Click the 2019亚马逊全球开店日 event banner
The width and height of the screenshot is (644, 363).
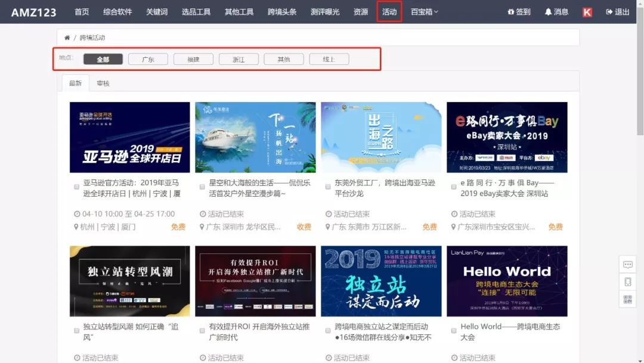coord(130,138)
